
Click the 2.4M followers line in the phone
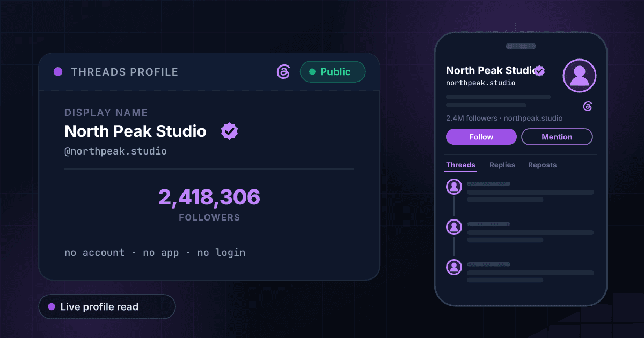pyautogui.click(x=504, y=118)
